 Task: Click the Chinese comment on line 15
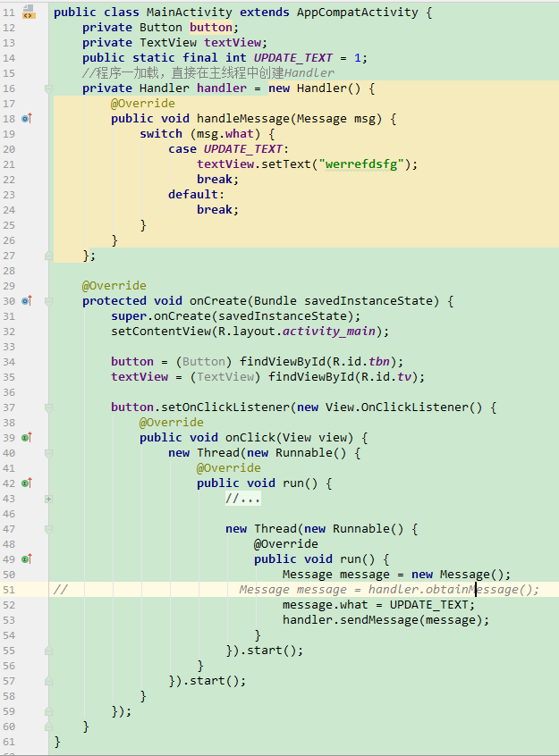tap(208, 72)
